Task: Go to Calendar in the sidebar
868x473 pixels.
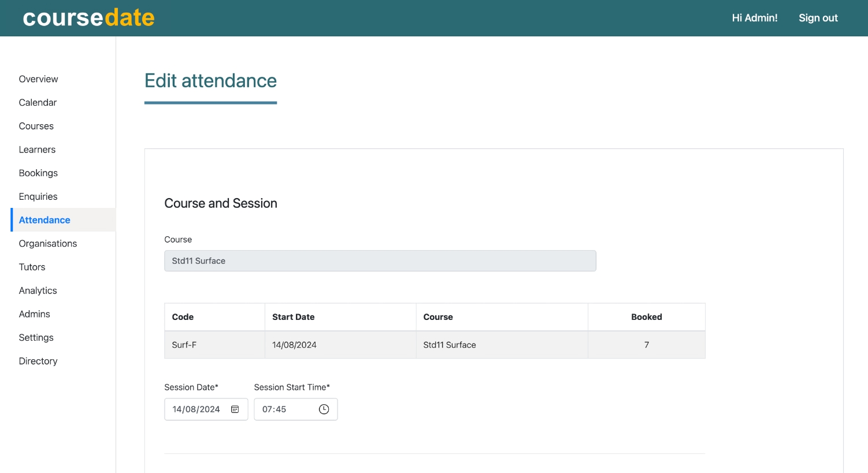Action: pos(38,103)
